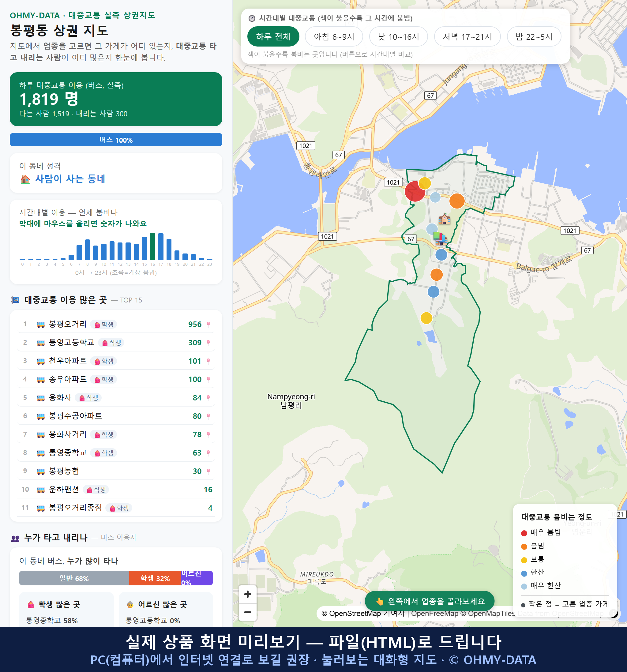Click the 용화사 stop name in the list

(x=60, y=397)
